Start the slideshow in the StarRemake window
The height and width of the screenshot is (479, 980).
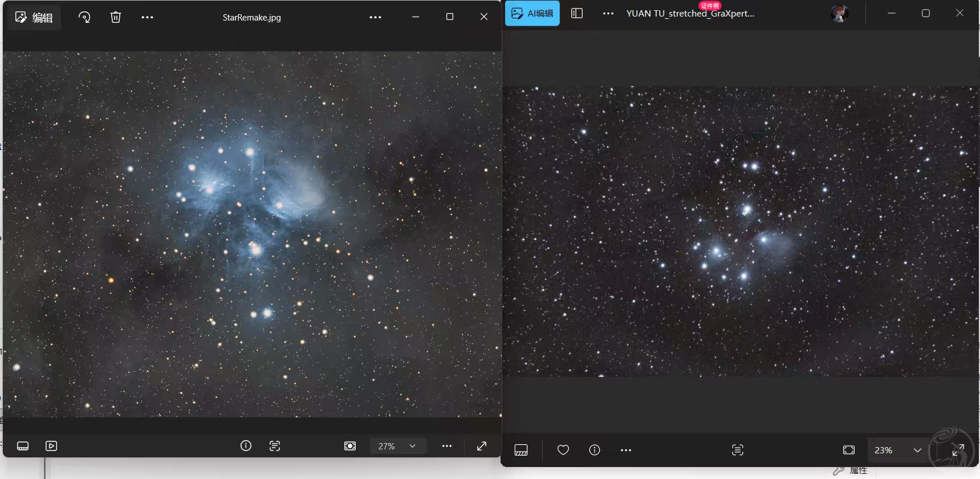(x=51, y=446)
